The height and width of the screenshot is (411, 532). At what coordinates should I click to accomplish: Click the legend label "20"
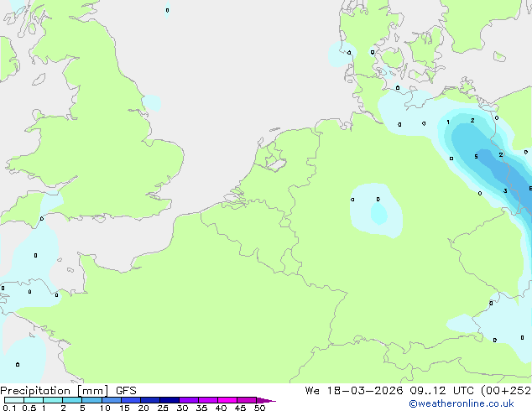pos(143,408)
